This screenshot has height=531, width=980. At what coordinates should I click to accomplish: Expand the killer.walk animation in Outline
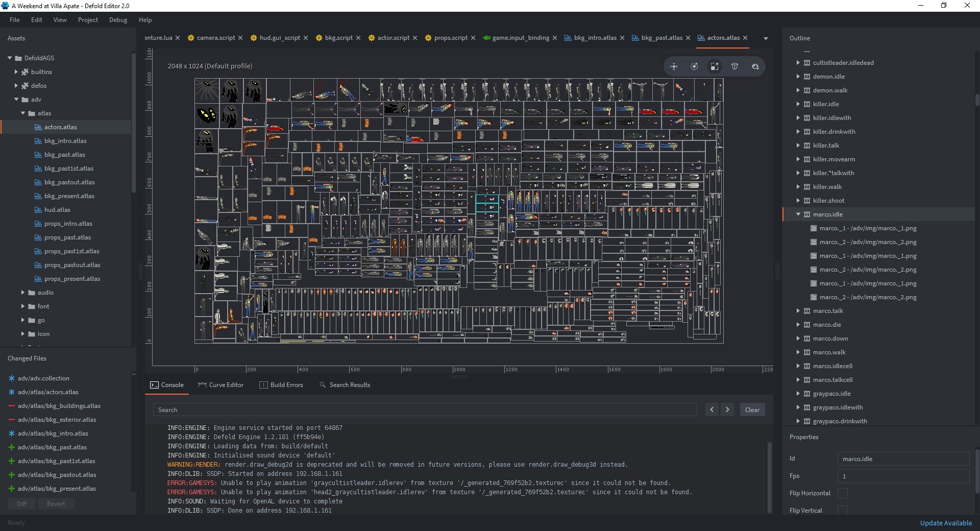[798, 187]
